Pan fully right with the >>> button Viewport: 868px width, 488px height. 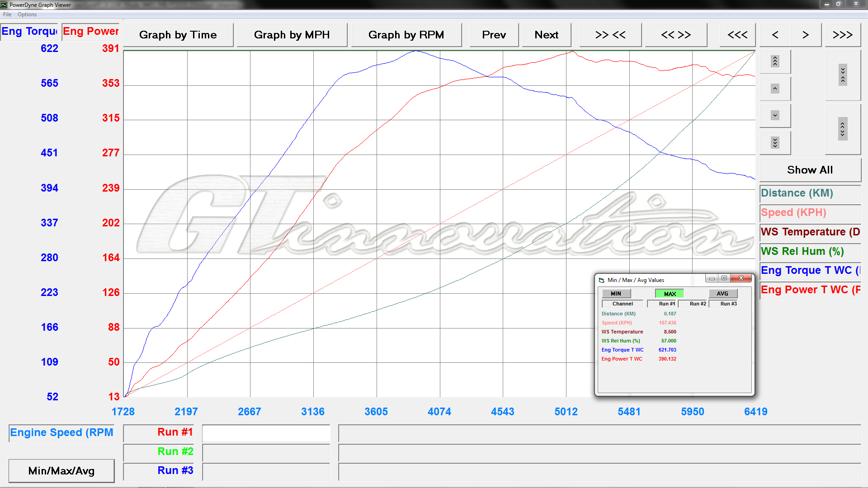coord(843,35)
